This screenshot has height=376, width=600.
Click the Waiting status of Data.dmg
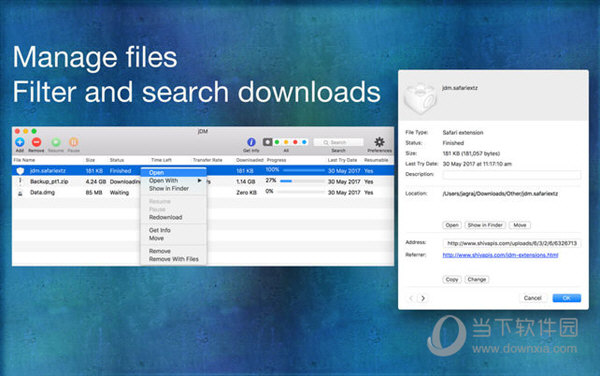[119, 192]
